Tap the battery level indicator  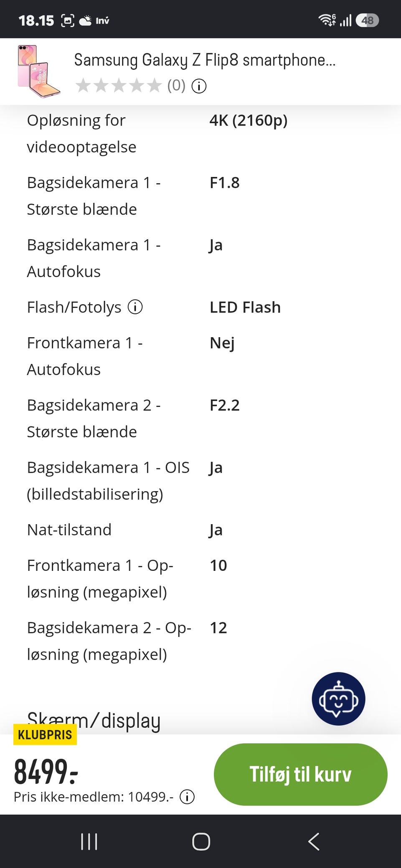[x=367, y=20]
